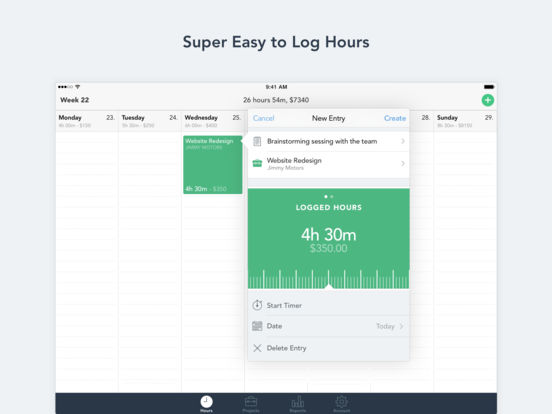The image size is (552, 414).
Task: Click the calendar icon beside Date
Action: coord(257,326)
